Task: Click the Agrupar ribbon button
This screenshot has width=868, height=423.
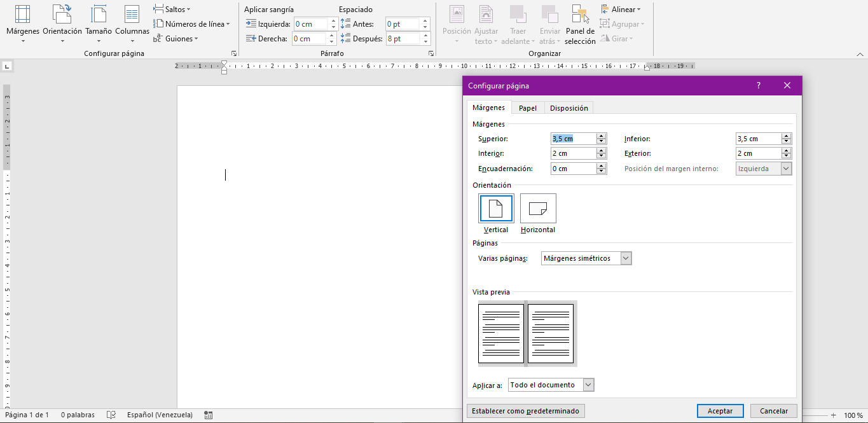Action: (x=623, y=24)
